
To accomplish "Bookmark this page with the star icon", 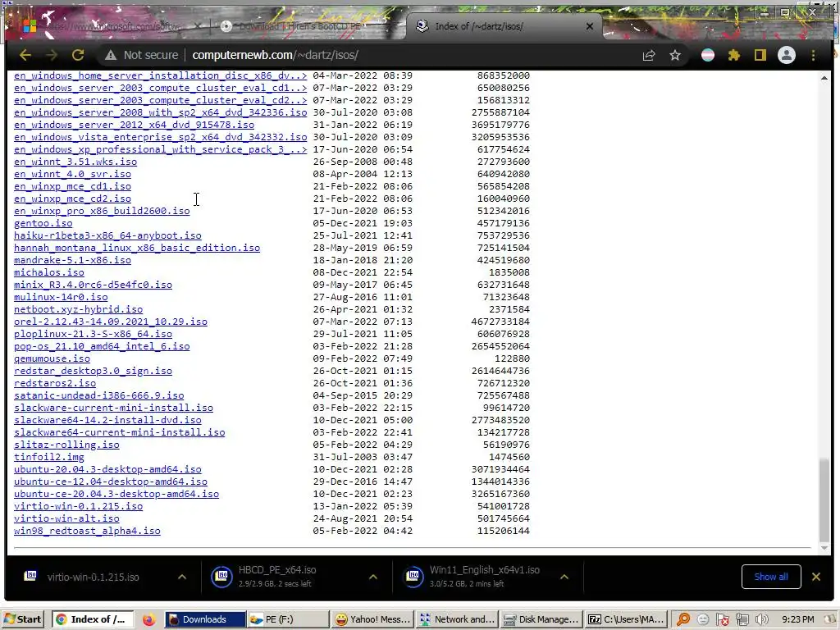I will point(675,55).
